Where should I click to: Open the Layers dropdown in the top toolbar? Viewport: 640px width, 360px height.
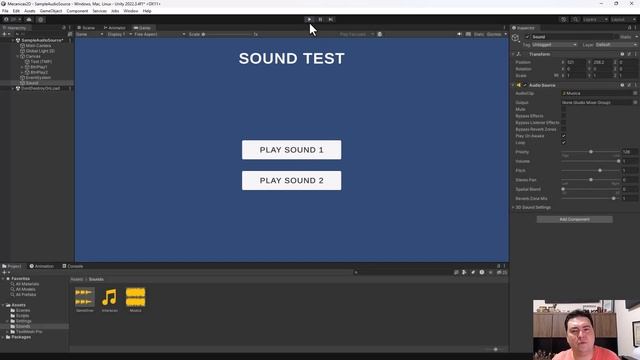(595, 19)
